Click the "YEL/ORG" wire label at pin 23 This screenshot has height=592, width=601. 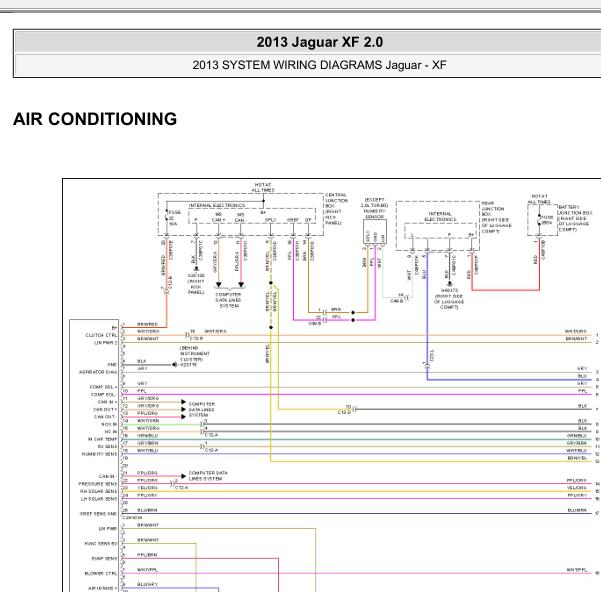(147, 488)
